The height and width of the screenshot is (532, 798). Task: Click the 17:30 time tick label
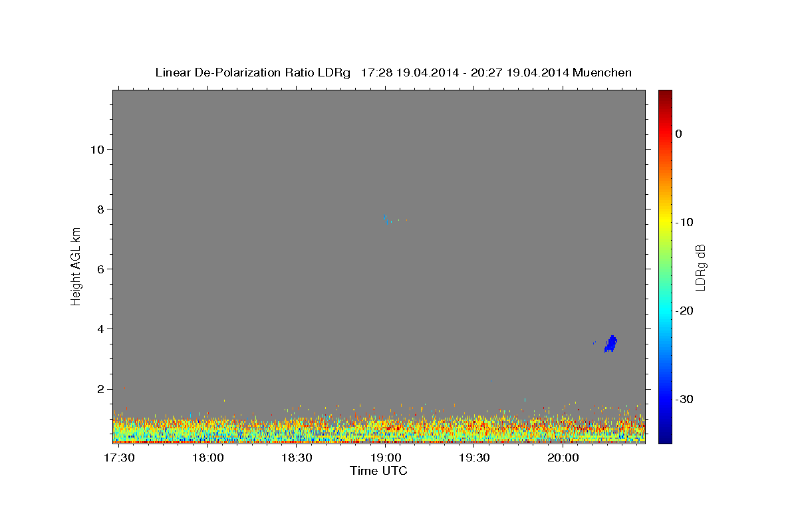(120, 458)
